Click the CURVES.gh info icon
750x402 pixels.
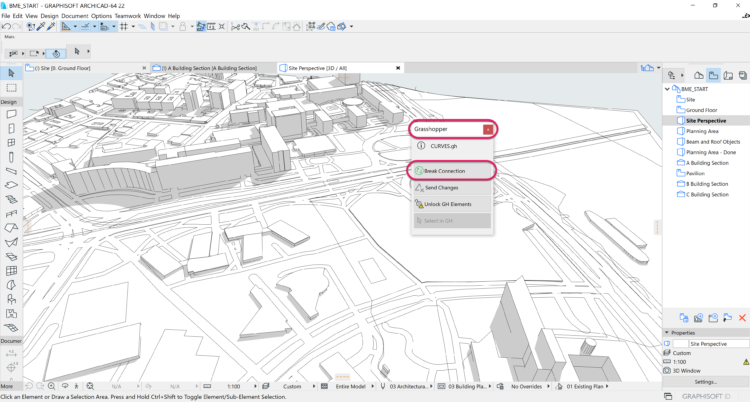tap(420, 146)
